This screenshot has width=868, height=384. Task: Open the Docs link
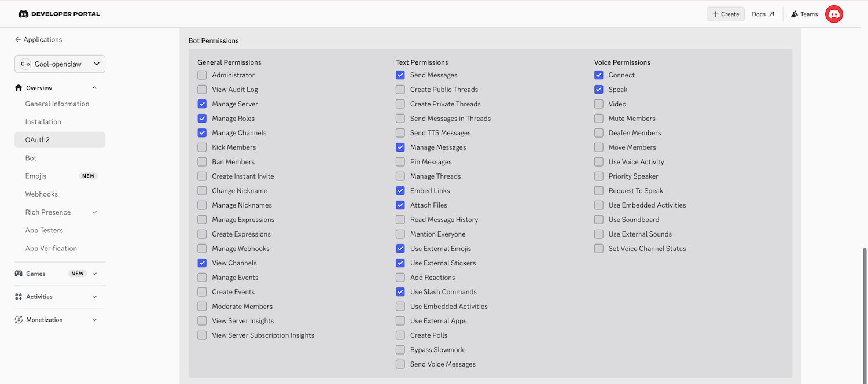click(759, 13)
